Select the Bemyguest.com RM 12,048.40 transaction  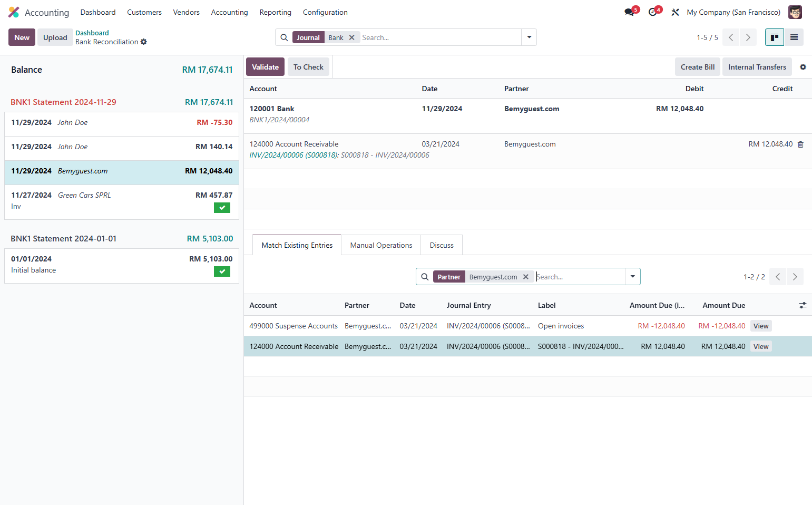coord(122,172)
